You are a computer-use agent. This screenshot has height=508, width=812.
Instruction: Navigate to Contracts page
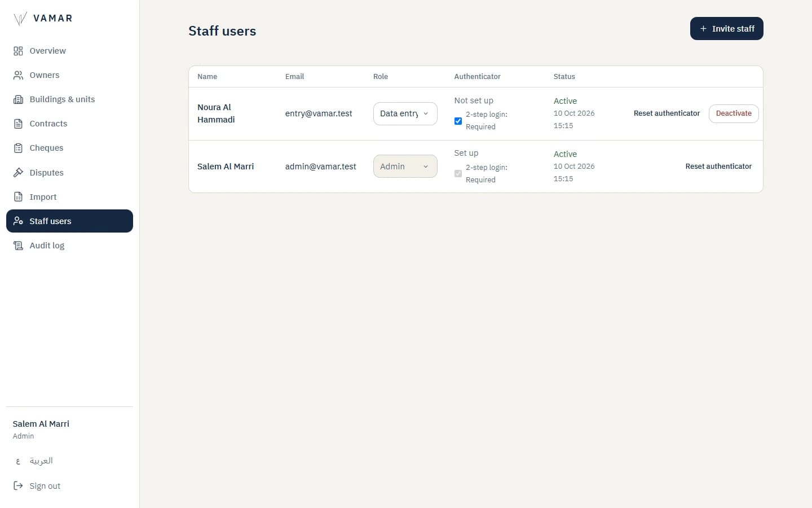(69, 124)
